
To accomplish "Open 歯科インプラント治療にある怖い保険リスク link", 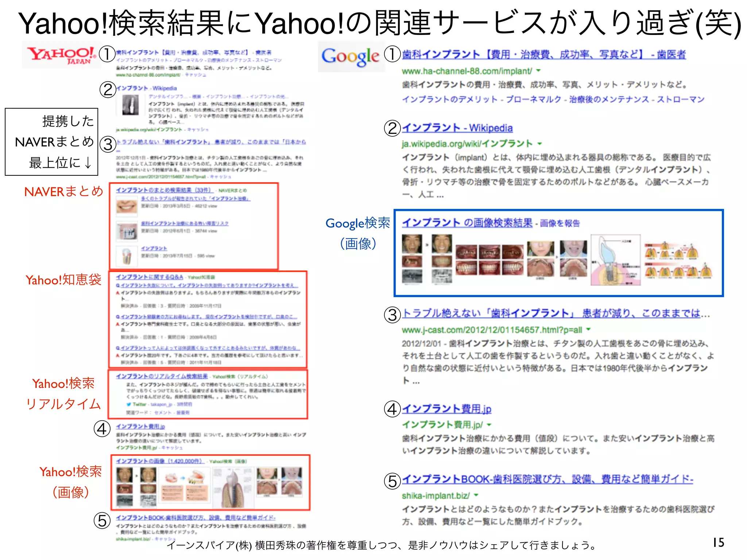I will (x=185, y=223).
